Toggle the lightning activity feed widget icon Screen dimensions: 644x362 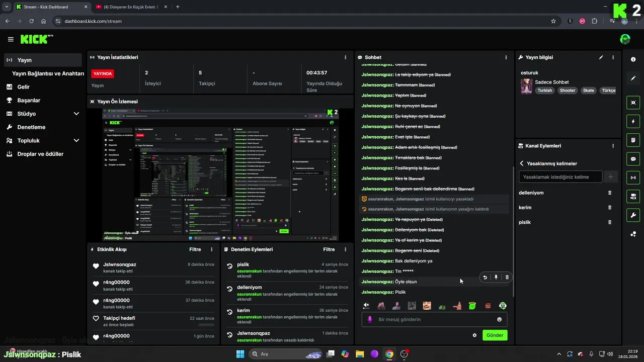point(633,121)
